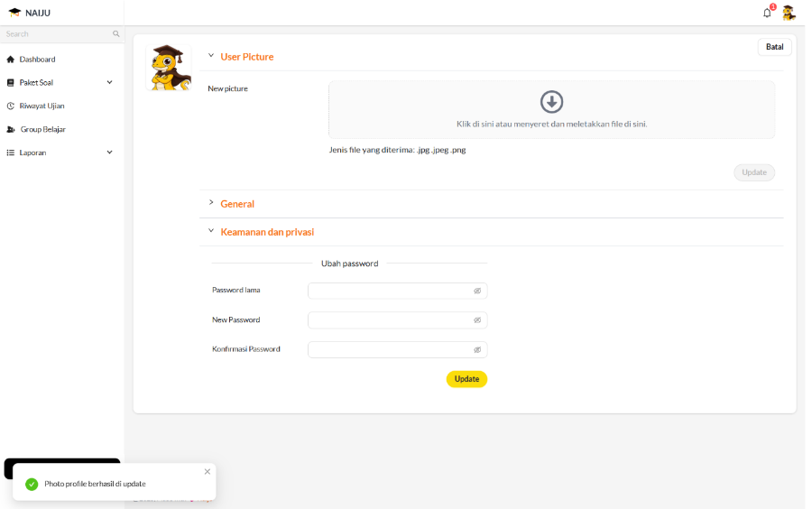Image resolution: width=812 pixels, height=509 pixels.
Task: Click the search magnifier icon
Action: click(116, 33)
